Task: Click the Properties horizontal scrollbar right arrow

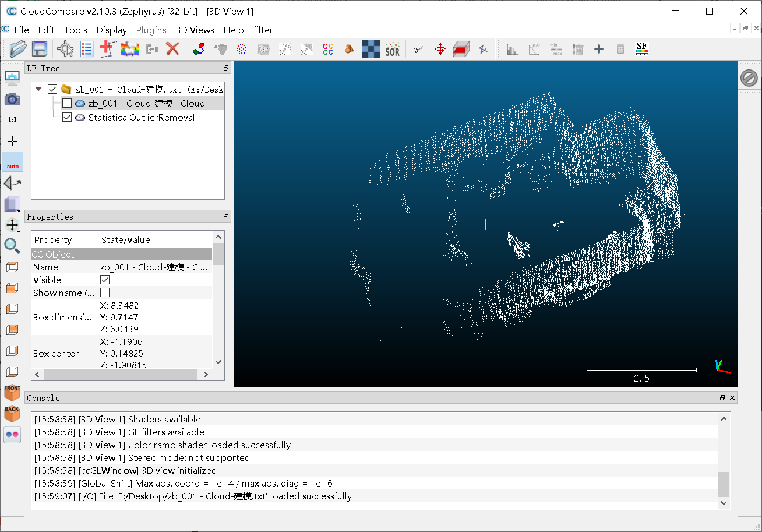Action: (x=206, y=375)
